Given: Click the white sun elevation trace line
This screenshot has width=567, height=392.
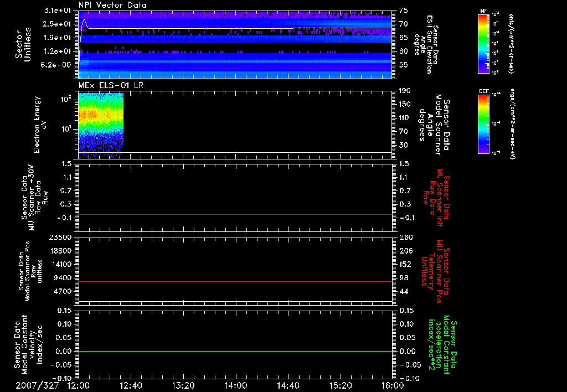Looking at the screenshot, I should [235, 28].
